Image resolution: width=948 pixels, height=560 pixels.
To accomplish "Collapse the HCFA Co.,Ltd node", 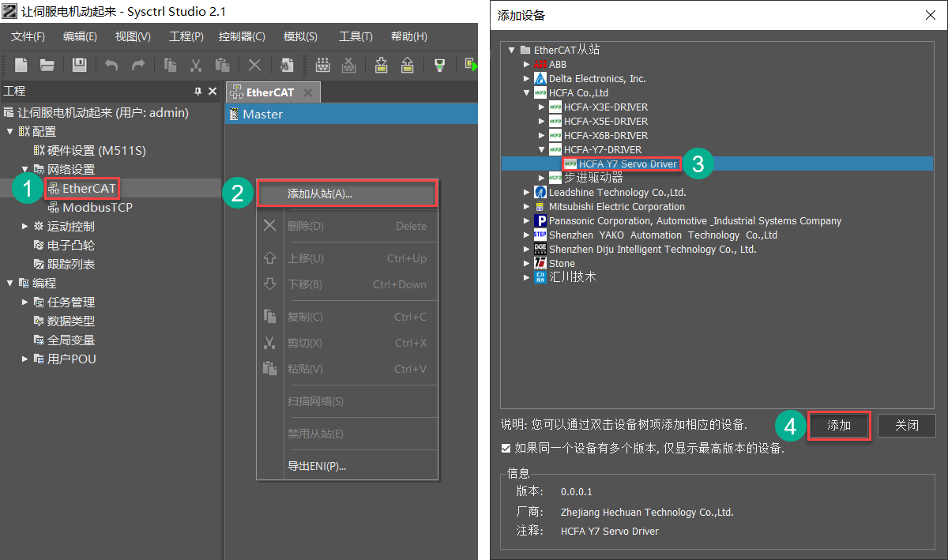I will click(527, 92).
